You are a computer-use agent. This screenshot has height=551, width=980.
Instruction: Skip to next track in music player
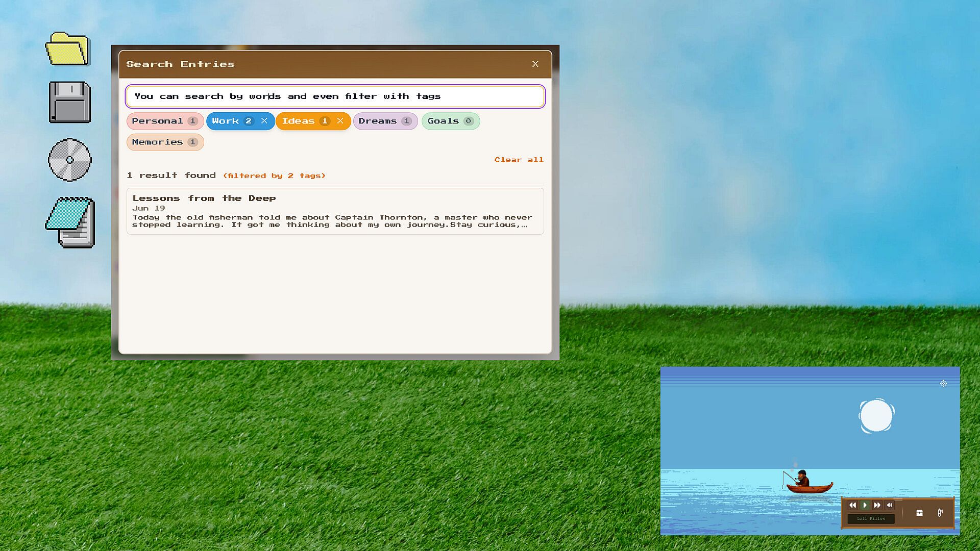point(877,505)
